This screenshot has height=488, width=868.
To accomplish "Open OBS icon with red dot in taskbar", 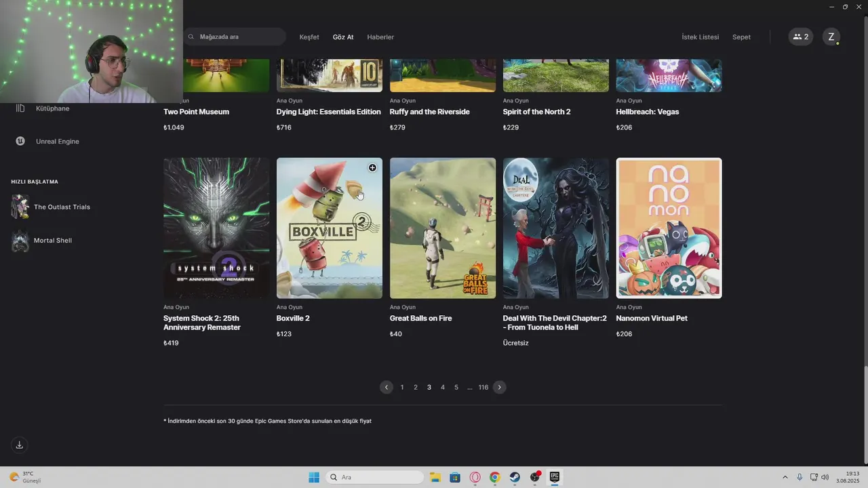I will [x=535, y=477].
